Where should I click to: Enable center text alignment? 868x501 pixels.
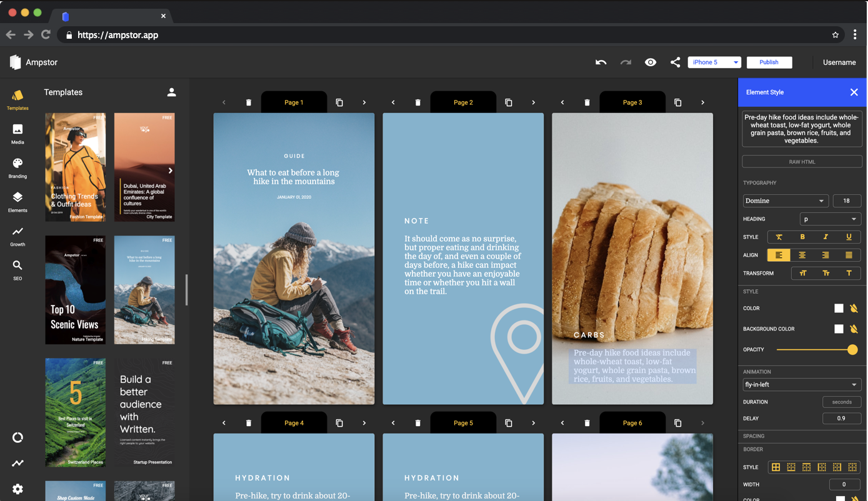pyautogui.click(x=802, y=255)
